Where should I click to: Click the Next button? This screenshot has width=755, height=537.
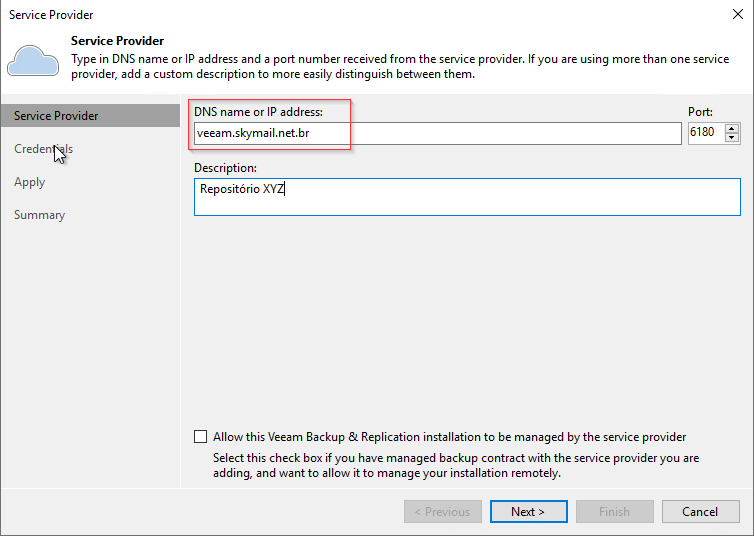click(528, 511)
